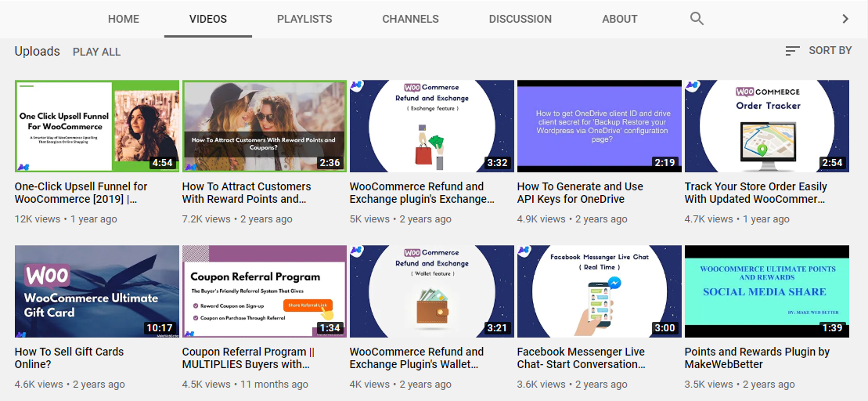Open the WooCommerce Order Tracker thumbnail
This screenshot has width=868, height=401.
coord(767,126)
